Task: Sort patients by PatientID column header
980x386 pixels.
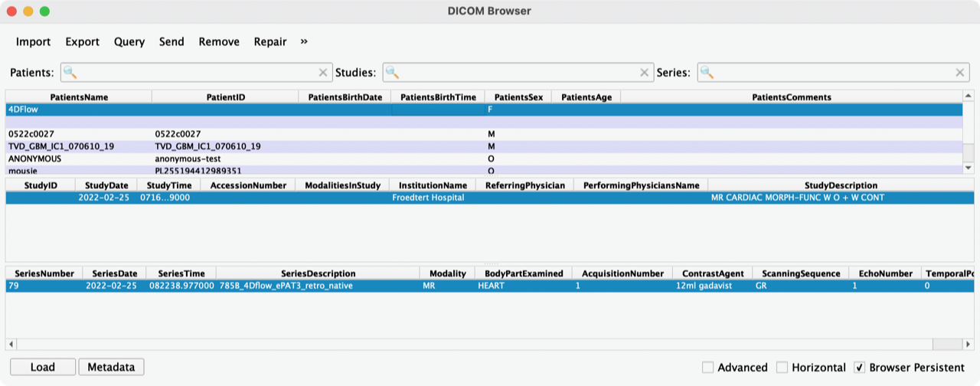Action: (225, 97)
